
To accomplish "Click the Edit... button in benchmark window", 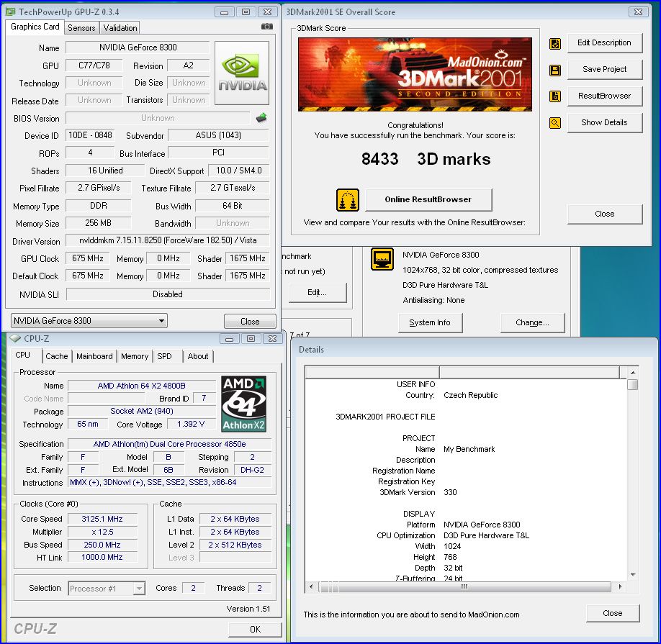I will coord(318,292).
